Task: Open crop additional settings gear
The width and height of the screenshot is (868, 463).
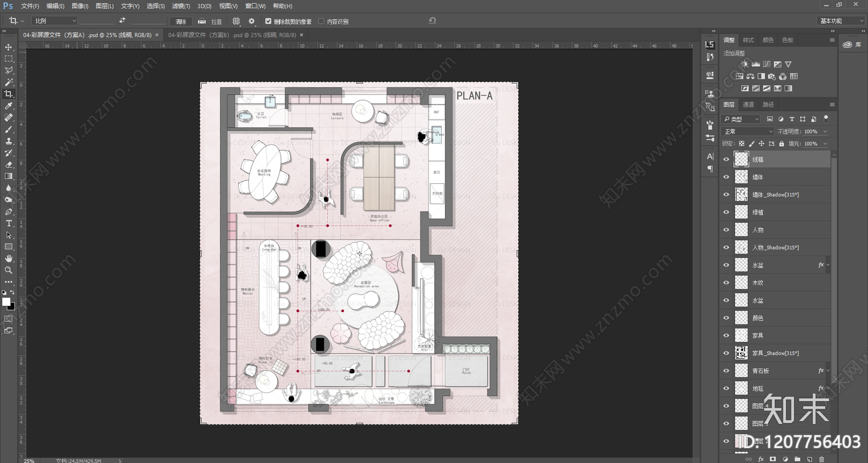Action: click(x=251, y=21)
